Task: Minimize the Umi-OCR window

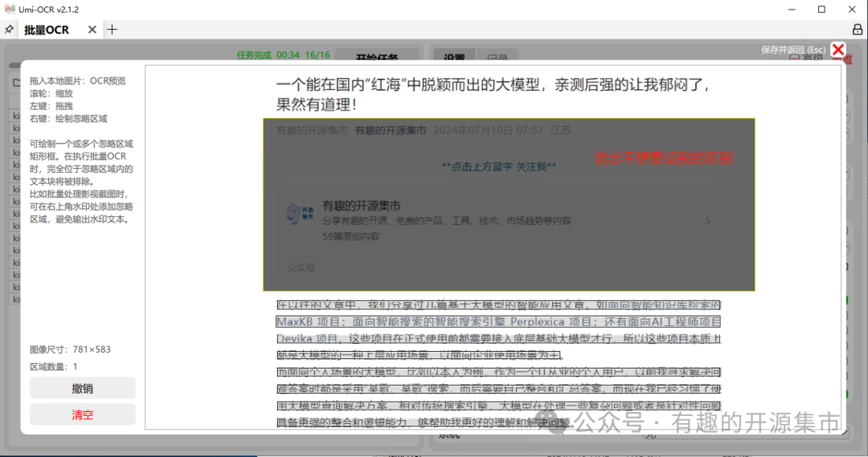Action: point(792,10)
